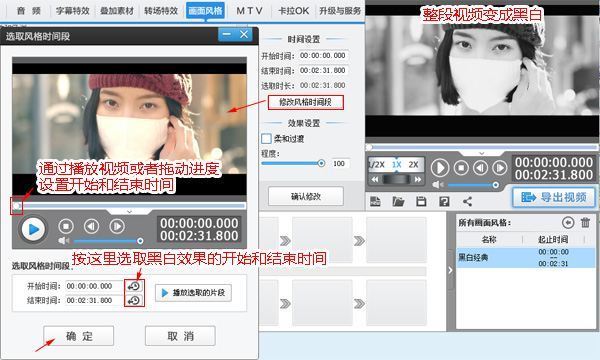Image resolution: width=600 pixels, height=360 pixels.
Task: Click the share icon
Action: point(467,201)
